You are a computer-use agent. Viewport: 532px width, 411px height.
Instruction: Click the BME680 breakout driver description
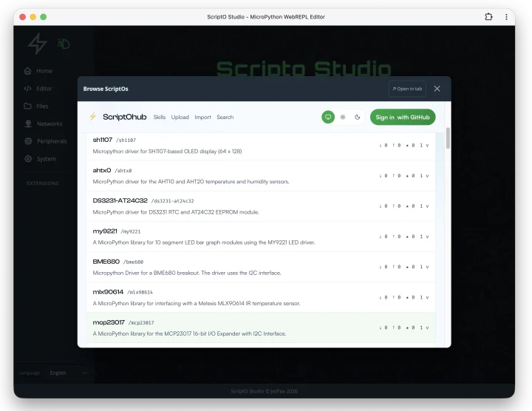tap(187, 273)
